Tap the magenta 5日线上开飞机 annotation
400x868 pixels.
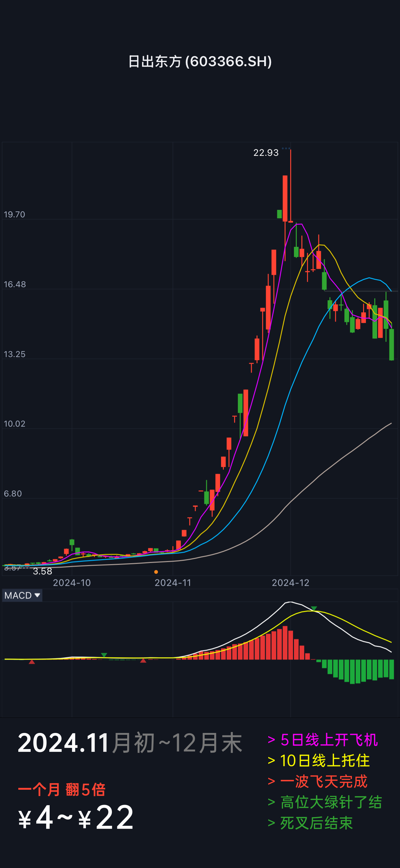(323, 740)
